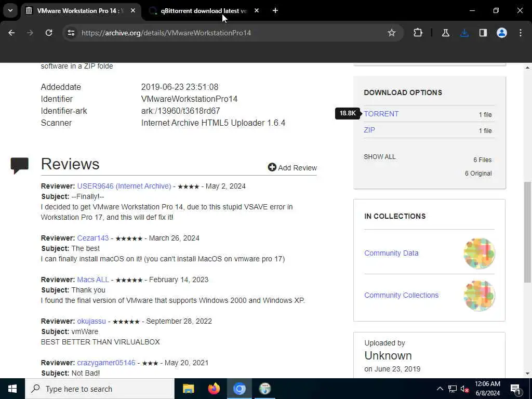Open the clock showing 12:06 AM
This screenshot has height=399, width=532.
487,389
